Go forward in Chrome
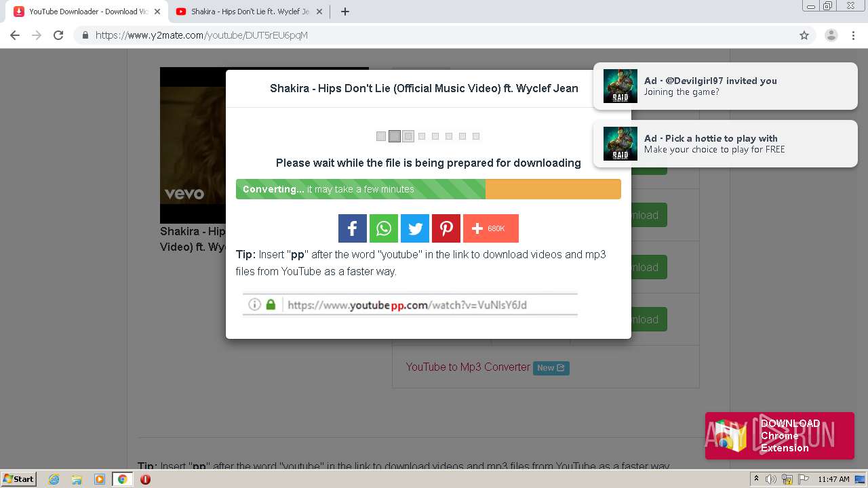The height and width of the screenshot is (488, 868). pyautogui.click(x=37, y=35)
